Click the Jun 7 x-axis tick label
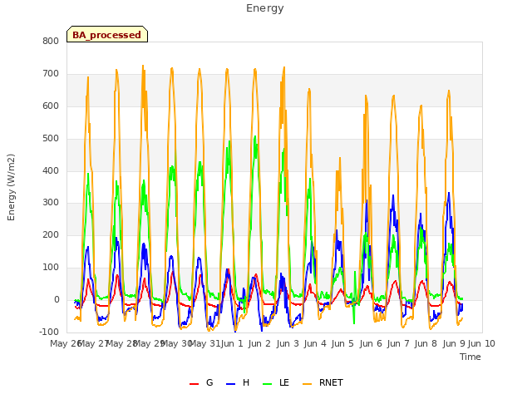The height and width of the screenshot is (399, 532). tap(398, 343)
